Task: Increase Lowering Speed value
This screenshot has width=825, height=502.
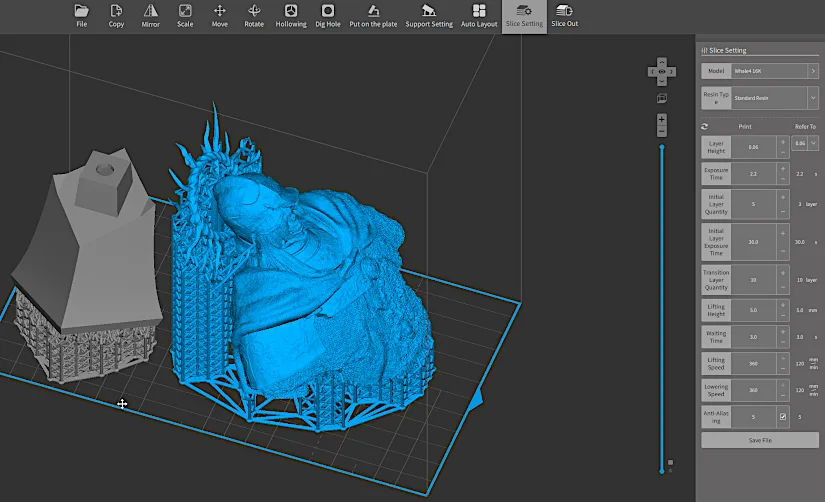Action: [x=783, y=385]
